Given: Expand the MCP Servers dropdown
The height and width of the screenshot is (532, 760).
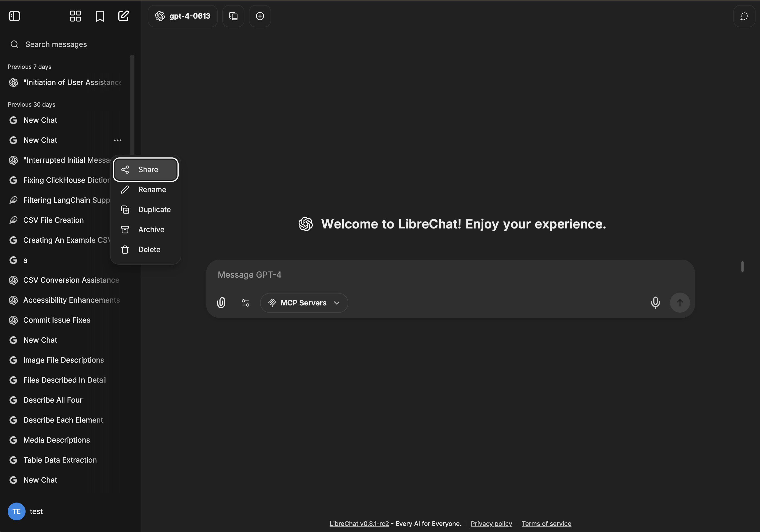Looking at the screenshot, I should point(304,302).
